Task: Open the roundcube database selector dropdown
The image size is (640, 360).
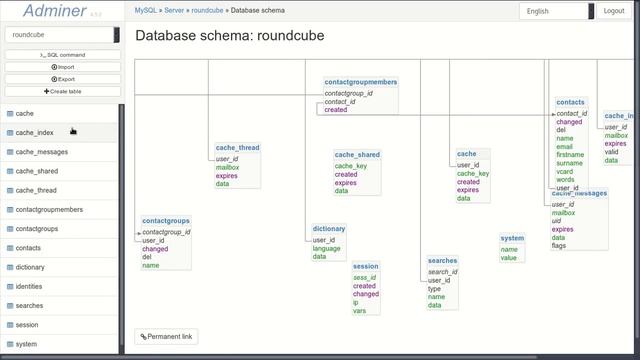Action: pos(62,35)
